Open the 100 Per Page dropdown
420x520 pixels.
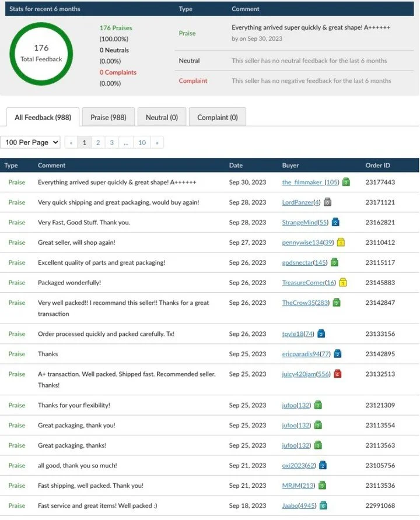click(x=30, y=142)
